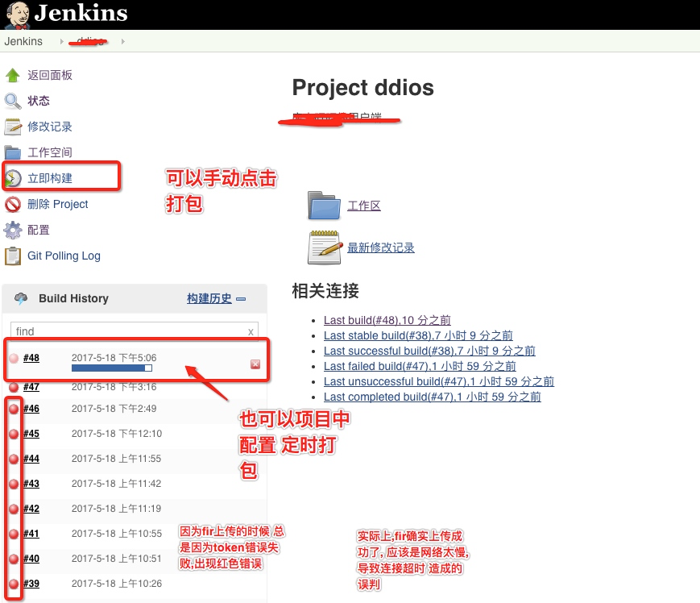Click the status ball of build #48

tap(14, 358)
